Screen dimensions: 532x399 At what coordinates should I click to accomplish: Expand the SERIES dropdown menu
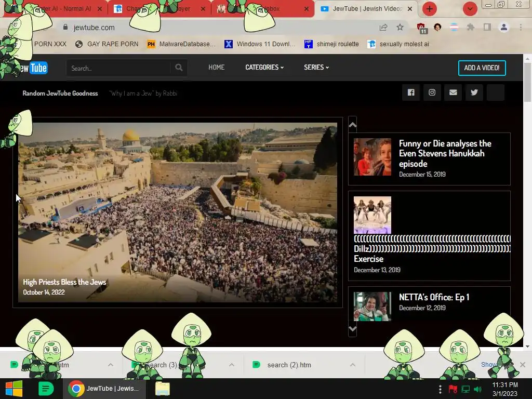click(x=316, y=67)
